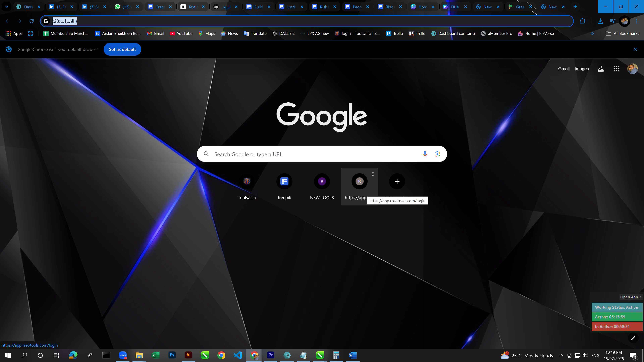The height and width of the screenshot is (362, 644).
Task: Close the Peop tab
Action: click(367, 7)
